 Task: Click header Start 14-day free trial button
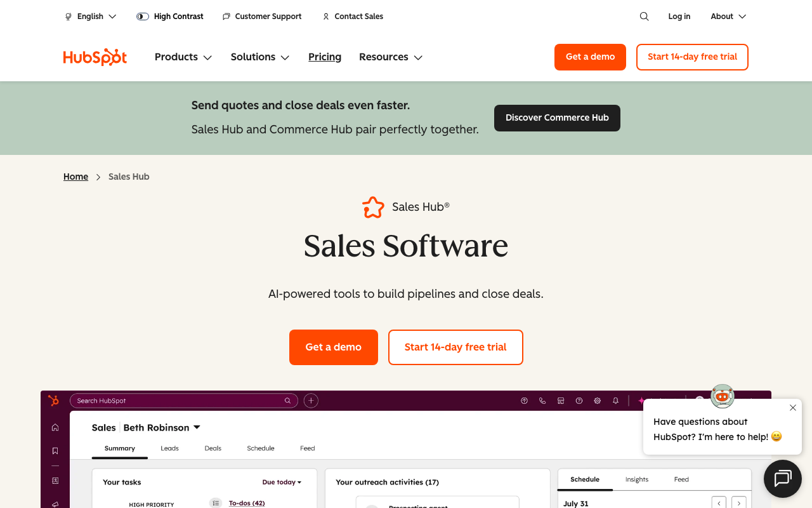tap(692, 57)
